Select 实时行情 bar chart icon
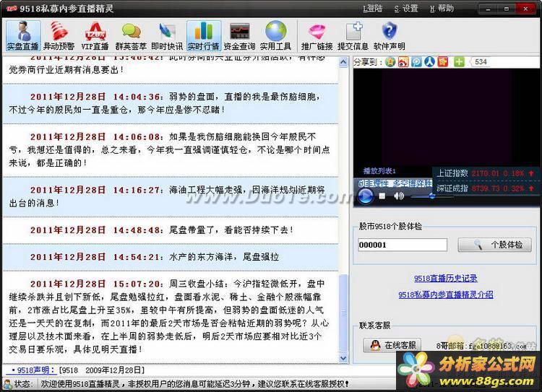The width and height of the screenshot is (542, 392). coord(204,35)
